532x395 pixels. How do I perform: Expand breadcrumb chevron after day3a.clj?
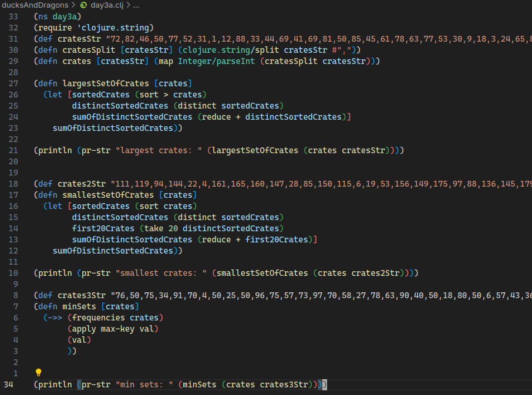(128, 5)
